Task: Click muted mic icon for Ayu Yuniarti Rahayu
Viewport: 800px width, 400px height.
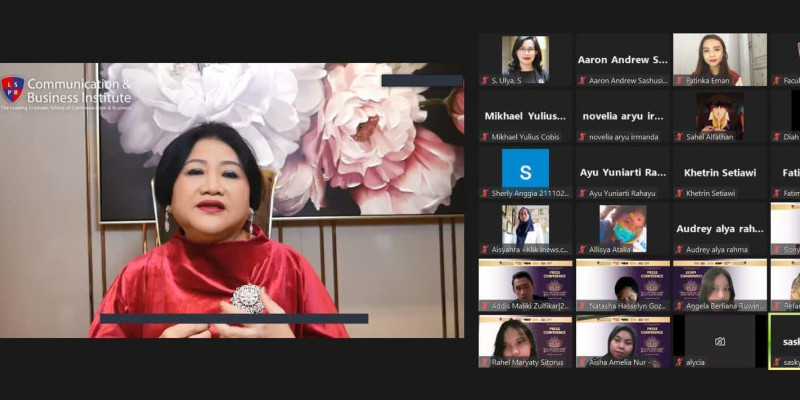Action: pyautogui.click(x=582, y=193)
